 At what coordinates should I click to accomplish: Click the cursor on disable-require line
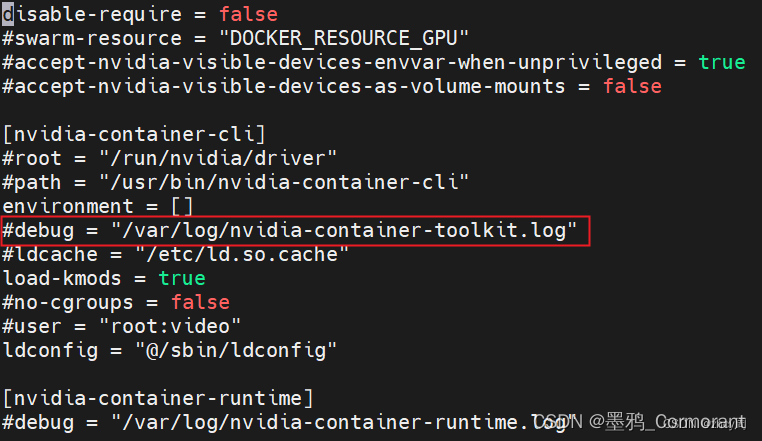coord(8,14)
